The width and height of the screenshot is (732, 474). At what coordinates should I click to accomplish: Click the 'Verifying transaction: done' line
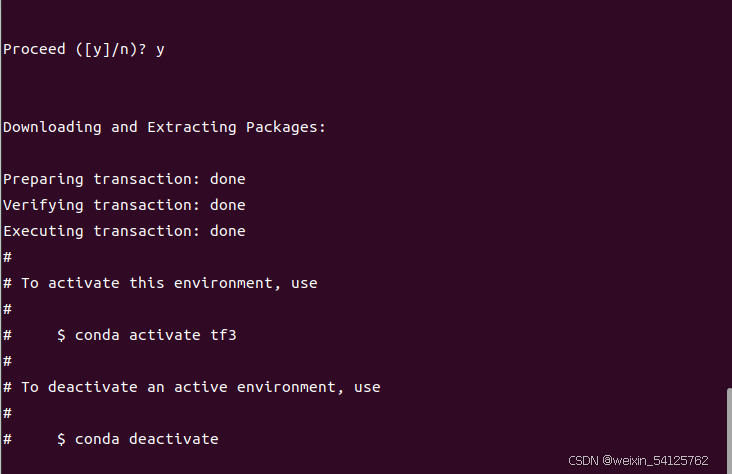tap(124, 205)
